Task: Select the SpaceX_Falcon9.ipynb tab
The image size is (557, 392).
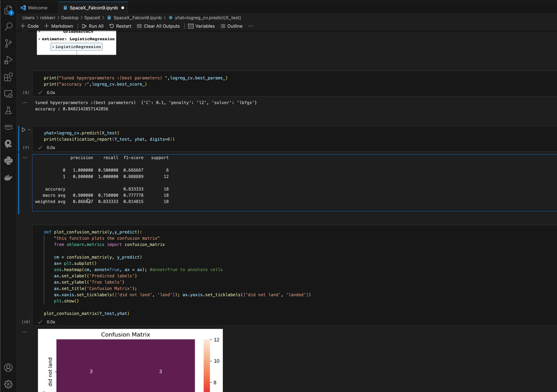Action: pos(93,8)
